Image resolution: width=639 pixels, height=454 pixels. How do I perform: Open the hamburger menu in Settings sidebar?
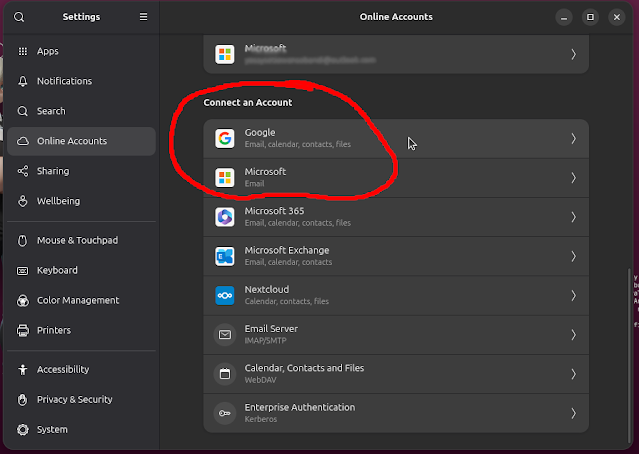pos(143,17)
